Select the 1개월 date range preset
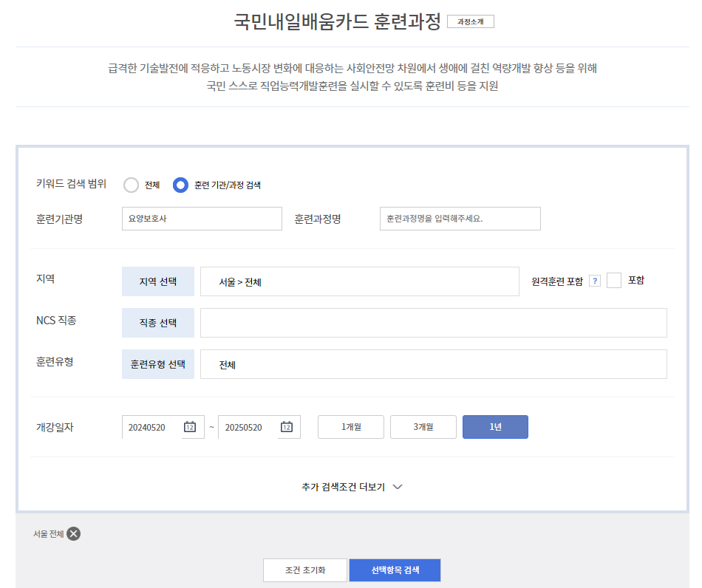 pos(350,426)
